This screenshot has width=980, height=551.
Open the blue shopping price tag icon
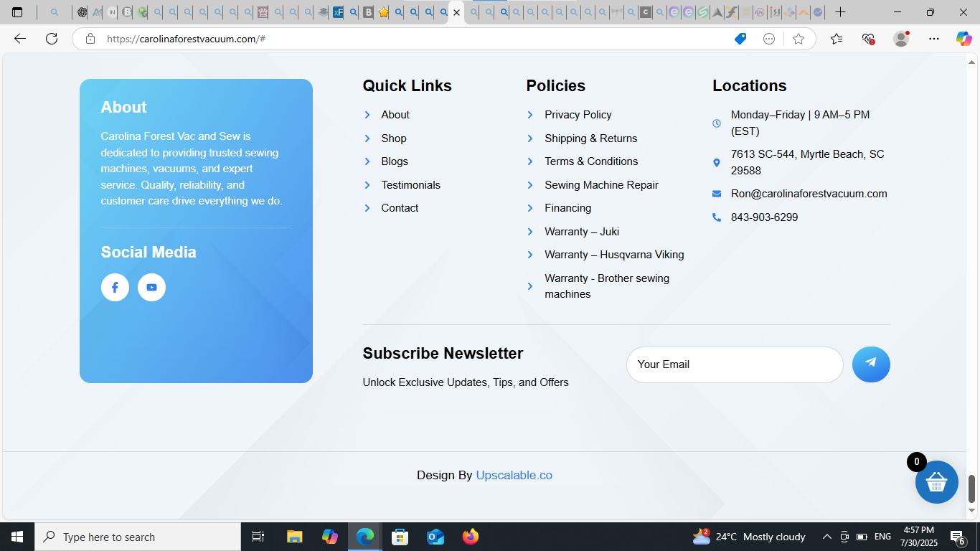(740, 39)
